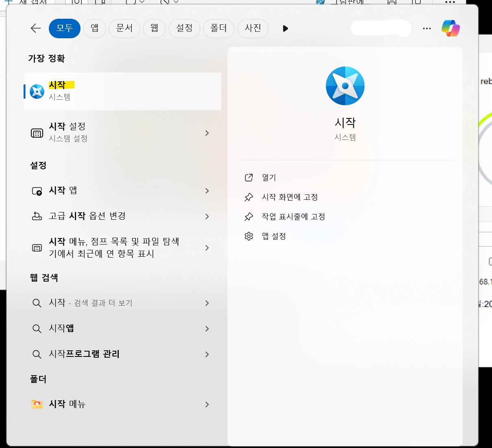492x448 pixels.
Task: Expand the 시작 메뉴 folder chevron
Action: tap(207, 404)
